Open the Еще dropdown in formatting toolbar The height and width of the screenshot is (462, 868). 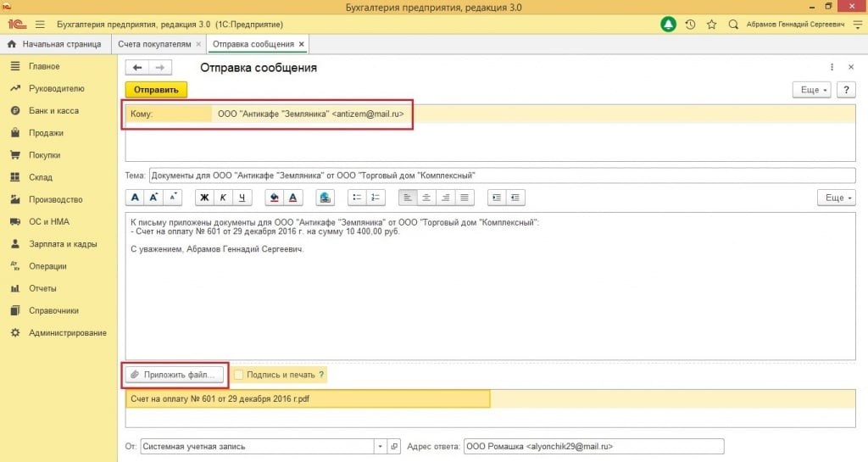pos(836,198)
